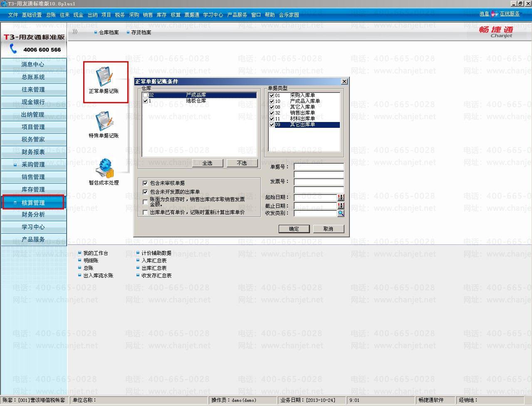Open the 核算 menu
The image size is (532, 406).
pyautogui.click(x=176, y=15)
